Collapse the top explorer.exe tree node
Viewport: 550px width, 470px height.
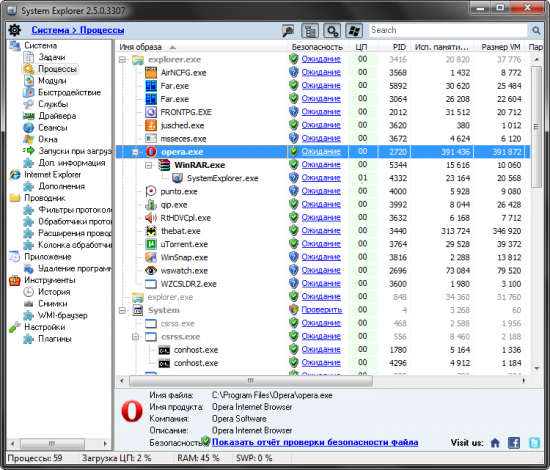[122, 60]
